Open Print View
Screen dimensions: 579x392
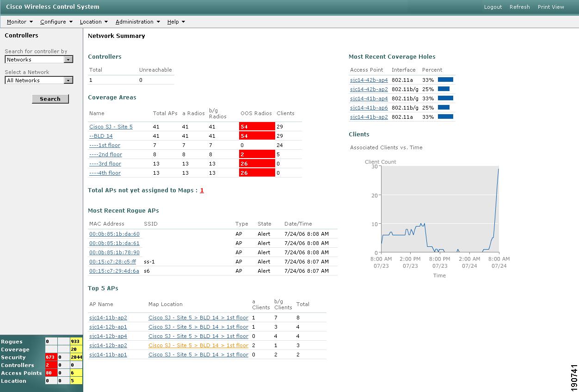click(x=551, y=7)
